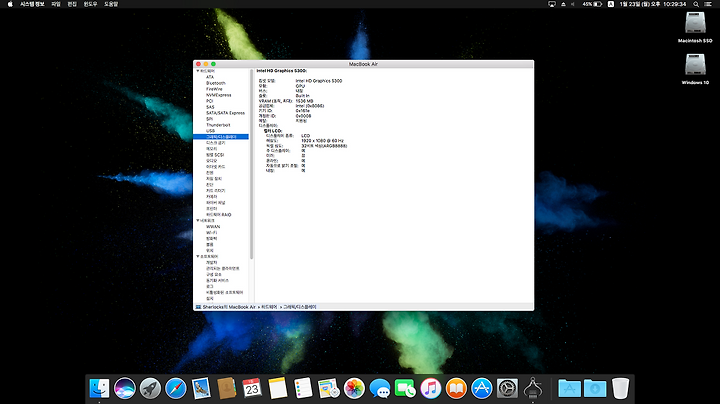Image resolution: width=720 pixels, height=404 pixels.
Task: Select NVMExpress in the sidebar
Action: [x=219, y=95]
